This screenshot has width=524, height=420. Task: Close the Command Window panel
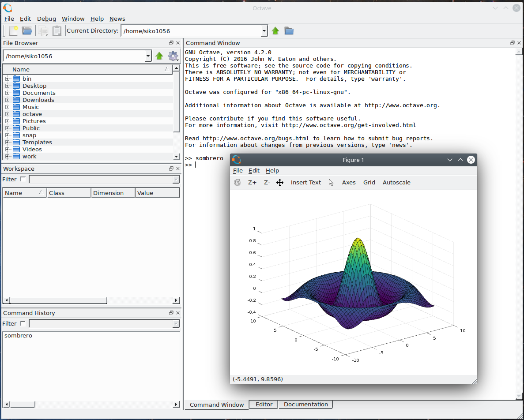519,43
